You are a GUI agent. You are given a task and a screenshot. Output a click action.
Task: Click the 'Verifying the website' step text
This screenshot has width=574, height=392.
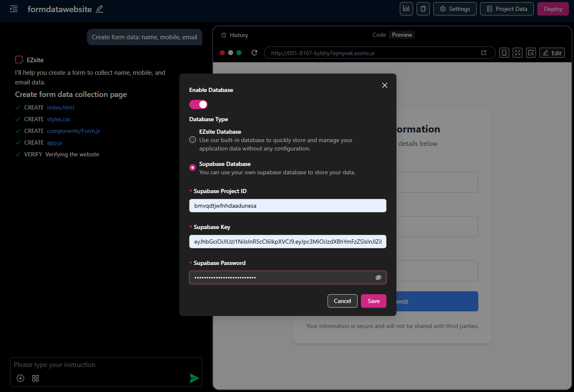point(72,154)
